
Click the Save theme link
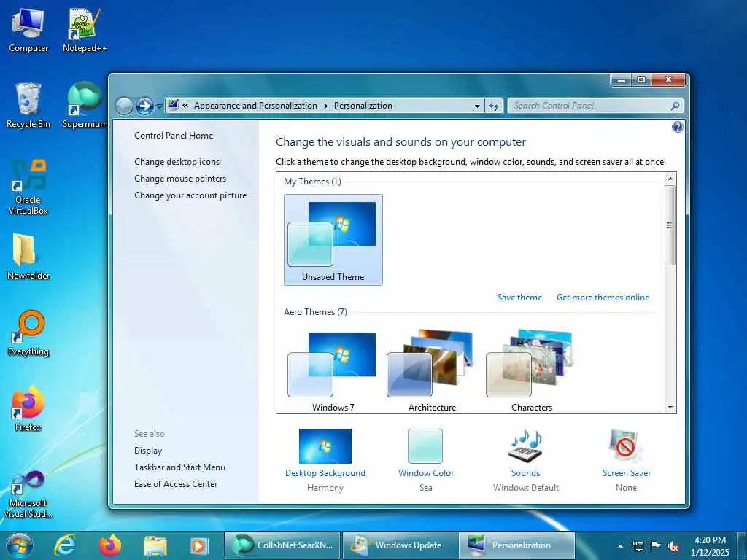click(519, 297)
